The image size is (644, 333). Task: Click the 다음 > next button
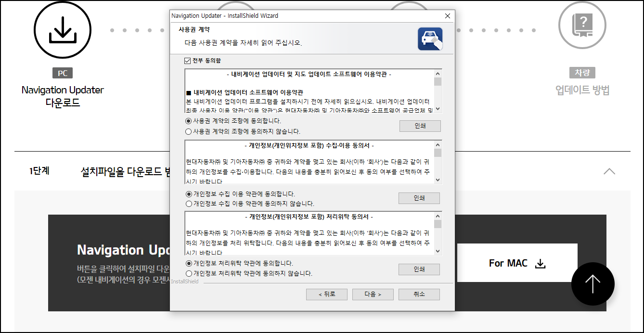click(373, 295)
